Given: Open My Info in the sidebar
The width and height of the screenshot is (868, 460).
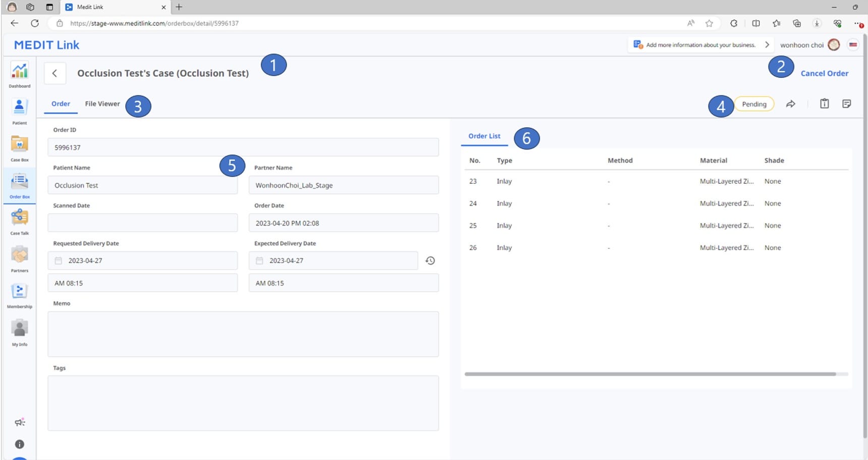Looking at the screenshot, I should [x=19, y=333].
